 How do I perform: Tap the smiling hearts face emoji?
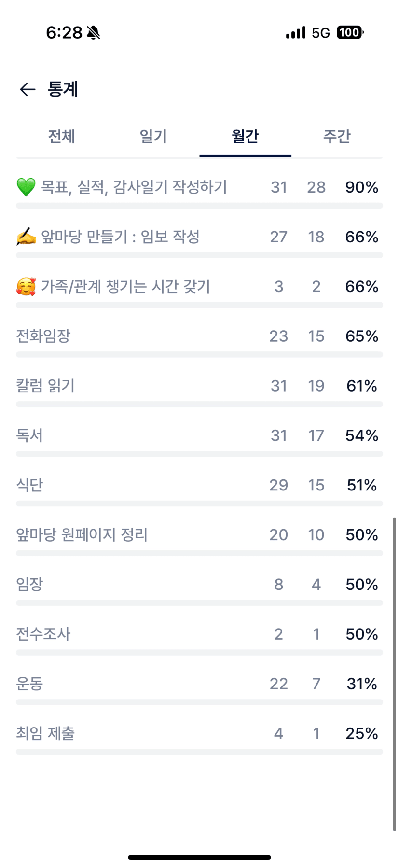click(x=26, y=286)
